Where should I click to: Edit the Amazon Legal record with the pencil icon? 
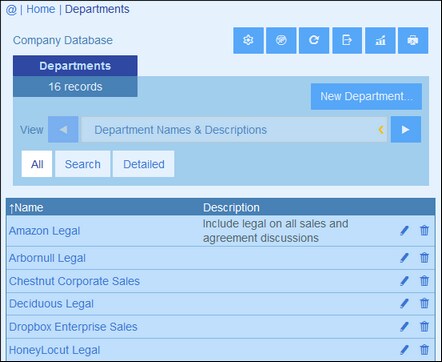pyautogui.click(x=404, y=230)
